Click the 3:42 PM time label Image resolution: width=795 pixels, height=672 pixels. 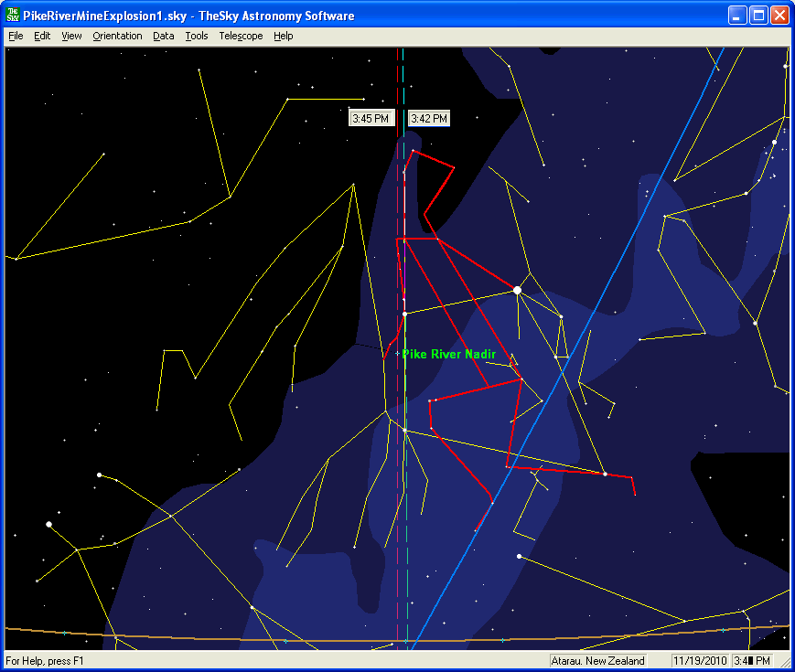click(x=428, y=119)
